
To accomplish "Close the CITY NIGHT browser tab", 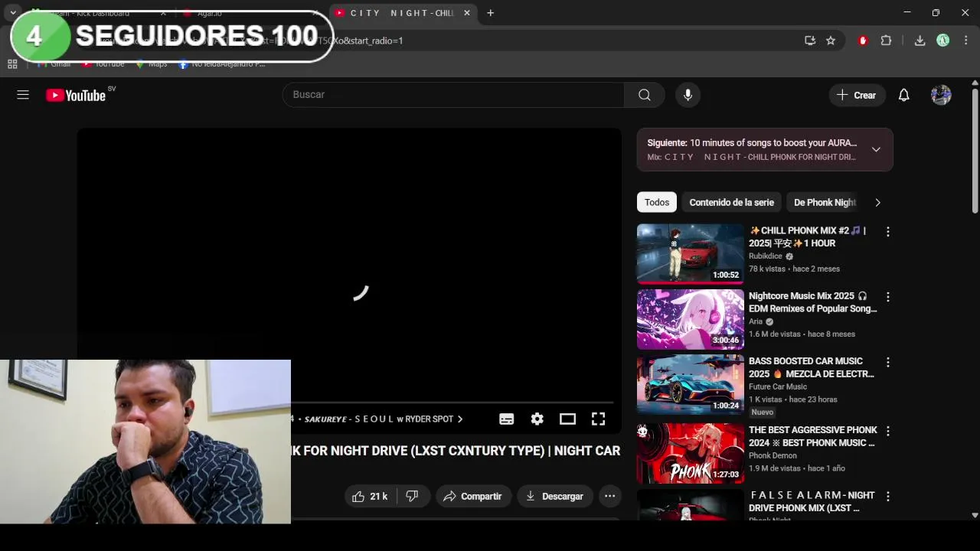I will coord(467,13).
